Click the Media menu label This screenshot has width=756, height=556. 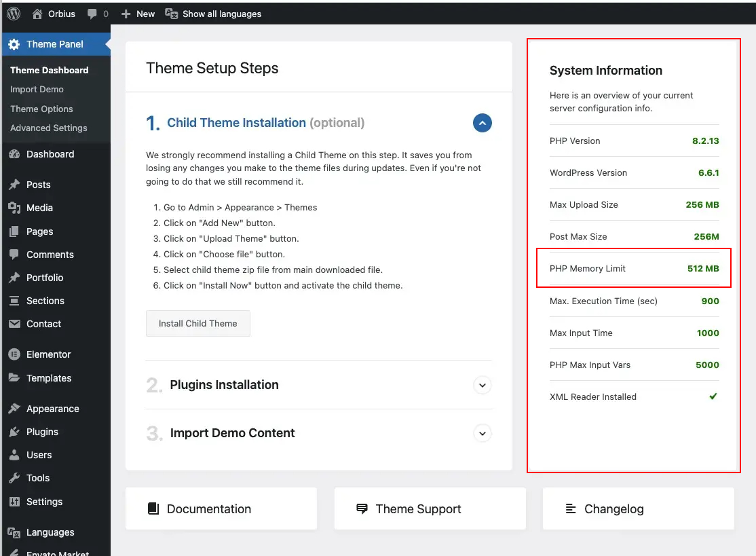[x=39, y=208]
